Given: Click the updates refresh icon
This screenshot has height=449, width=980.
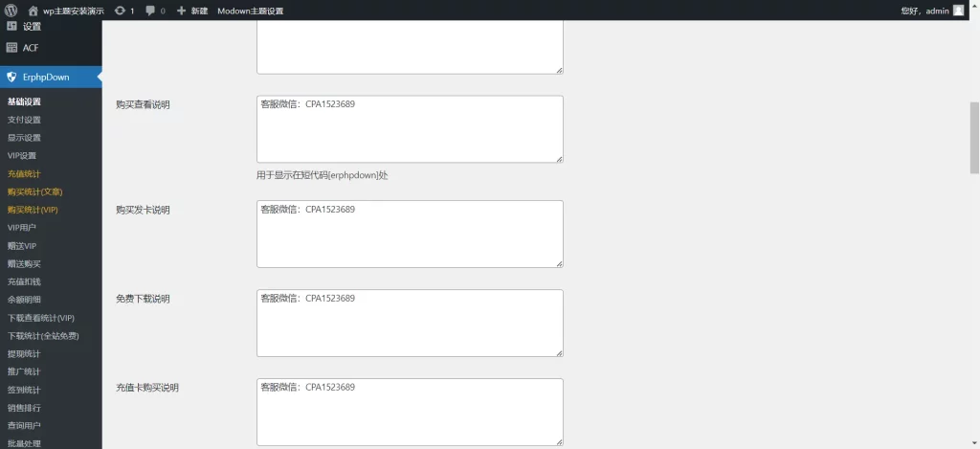Looking at the screenshot, I should pyautogui.click(x=120, y=11).
